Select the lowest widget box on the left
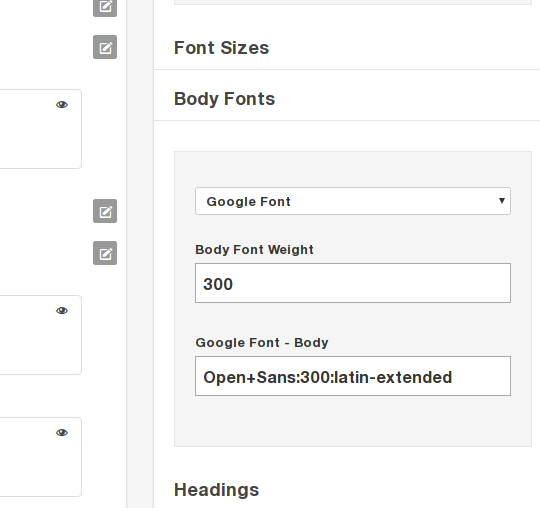The height and width of the screenshot is (508, 540). pyautogui.click(x=41, y=457)
